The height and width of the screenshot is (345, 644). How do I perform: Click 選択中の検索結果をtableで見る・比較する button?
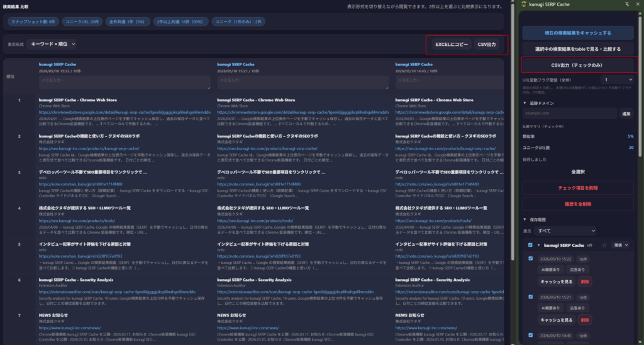coord(578,49)
